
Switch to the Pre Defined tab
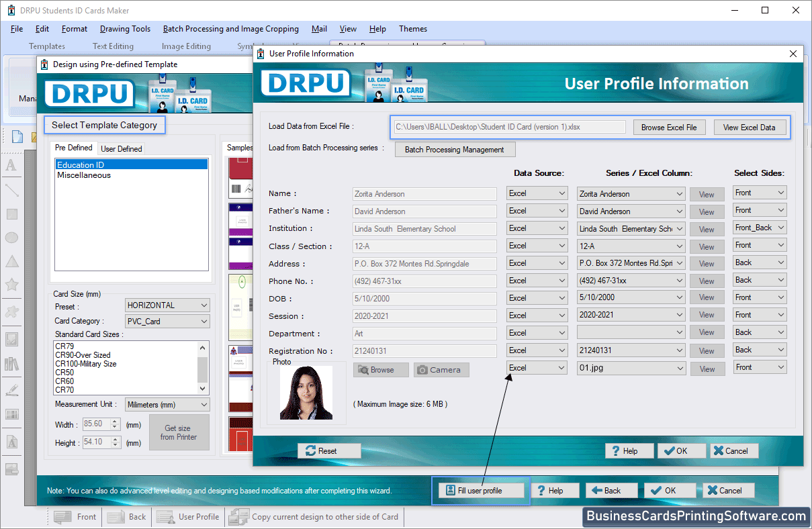coord(74,148)
